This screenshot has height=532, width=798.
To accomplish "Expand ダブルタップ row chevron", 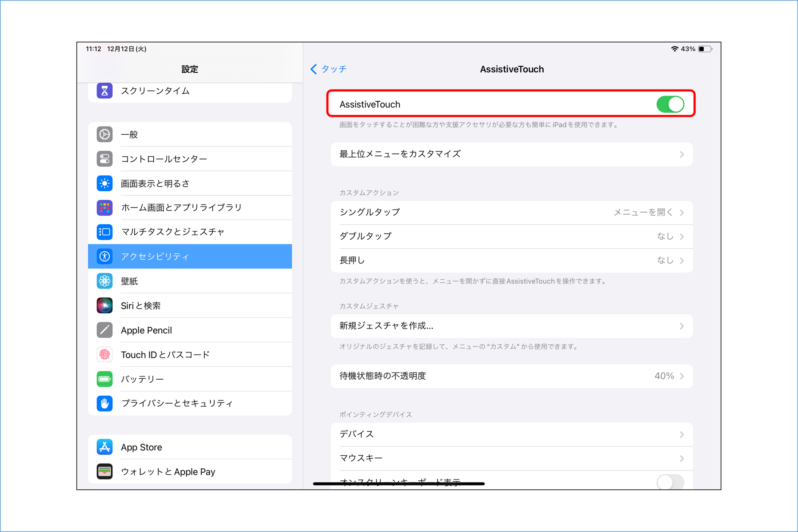I will pyautogui.click(x=682, y=237).
